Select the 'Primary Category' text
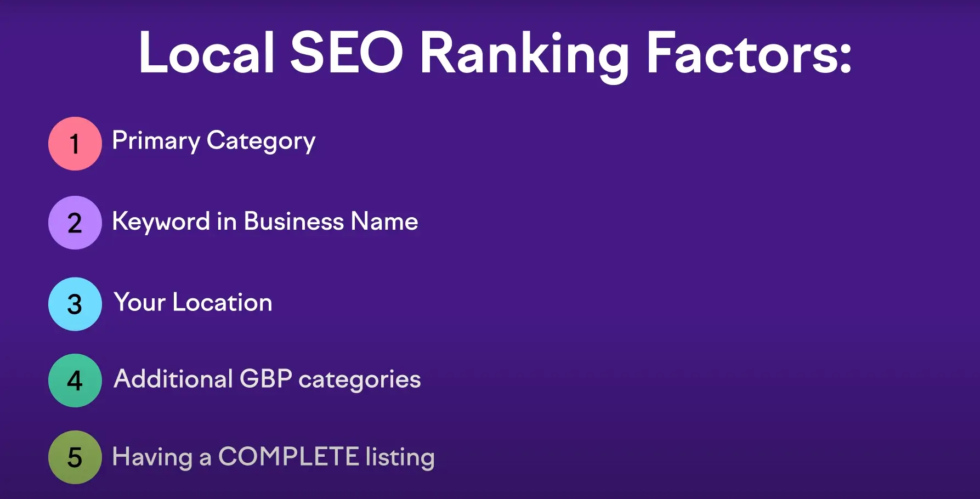 (x=214, y=141)
